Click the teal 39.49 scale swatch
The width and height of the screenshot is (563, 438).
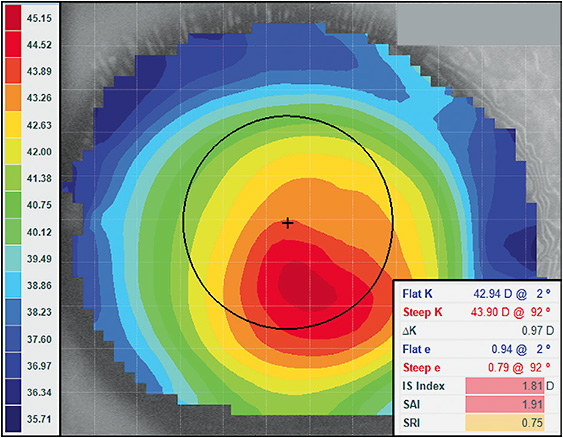click(13, 258)
